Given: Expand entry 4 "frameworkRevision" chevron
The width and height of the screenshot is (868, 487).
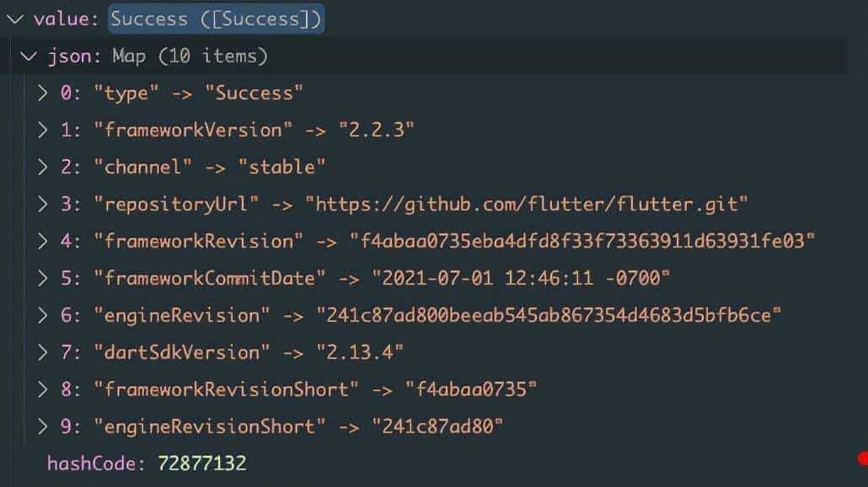Looking at the screenshot, I should click(x=43, y=241).
